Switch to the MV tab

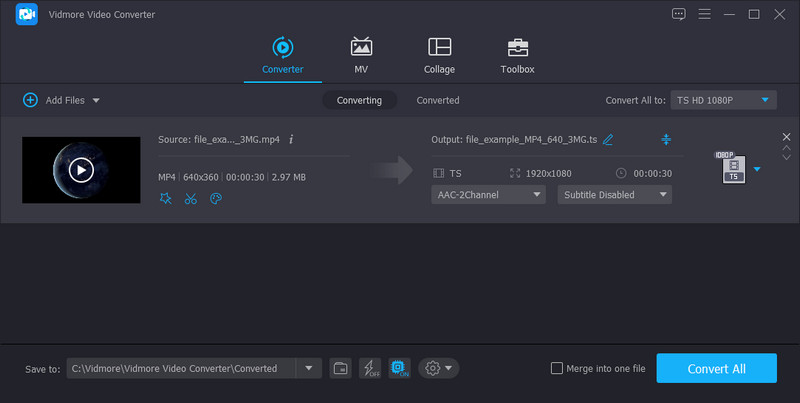[361, 56]
